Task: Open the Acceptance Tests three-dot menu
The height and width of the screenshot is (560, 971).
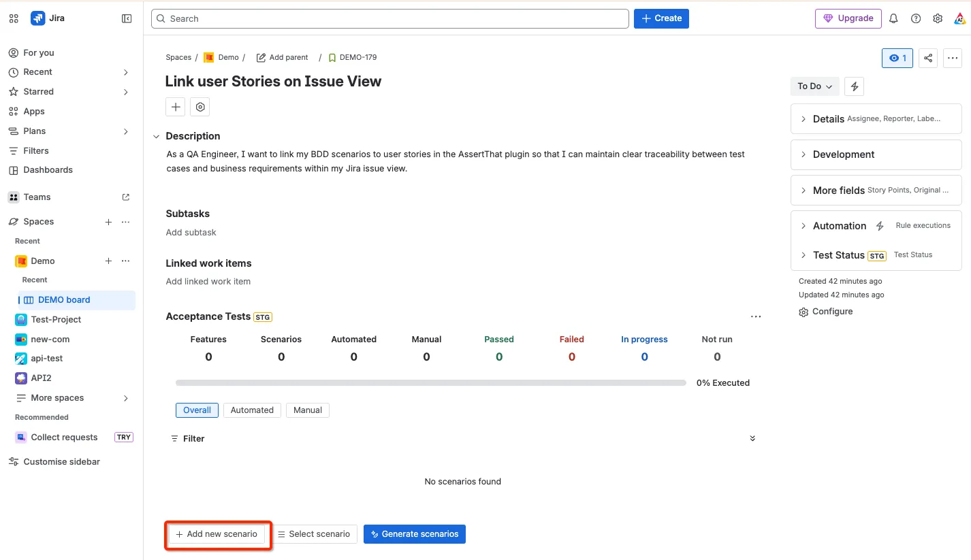Action: pyautogui.click(x=755, y=316)
